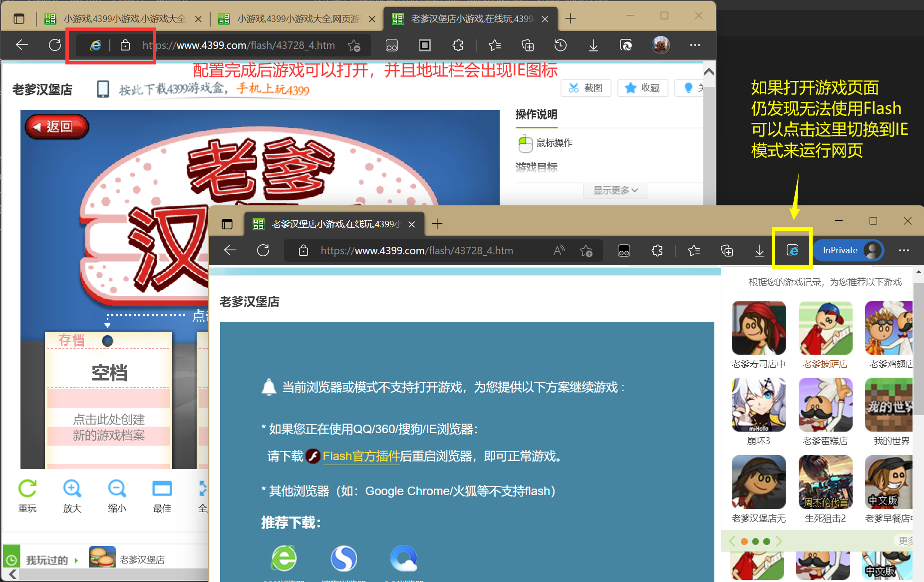Click 老爹汉堡店 in 我玩过的 bar
This screenshot has height=582, width=924.
(127, 559)
